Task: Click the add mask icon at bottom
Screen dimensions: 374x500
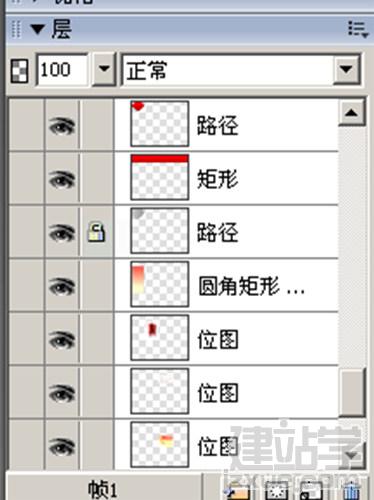Action: (276, 491)
